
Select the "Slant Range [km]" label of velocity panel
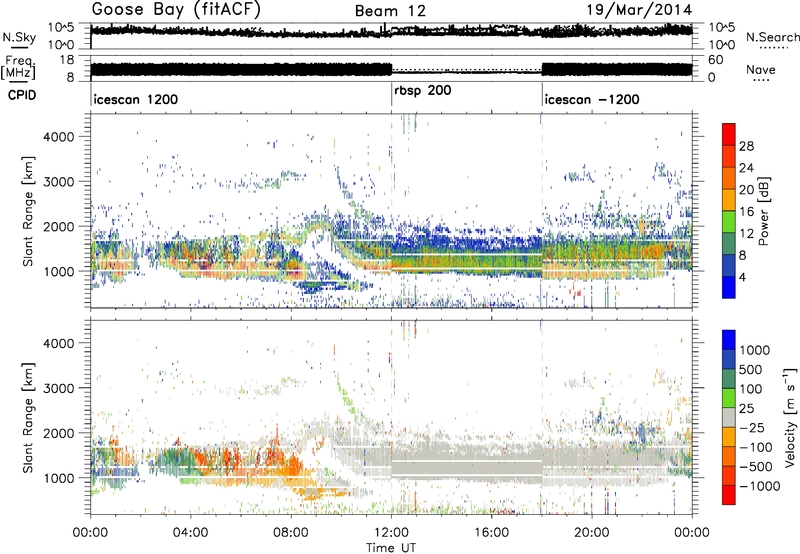pos(29,417)
